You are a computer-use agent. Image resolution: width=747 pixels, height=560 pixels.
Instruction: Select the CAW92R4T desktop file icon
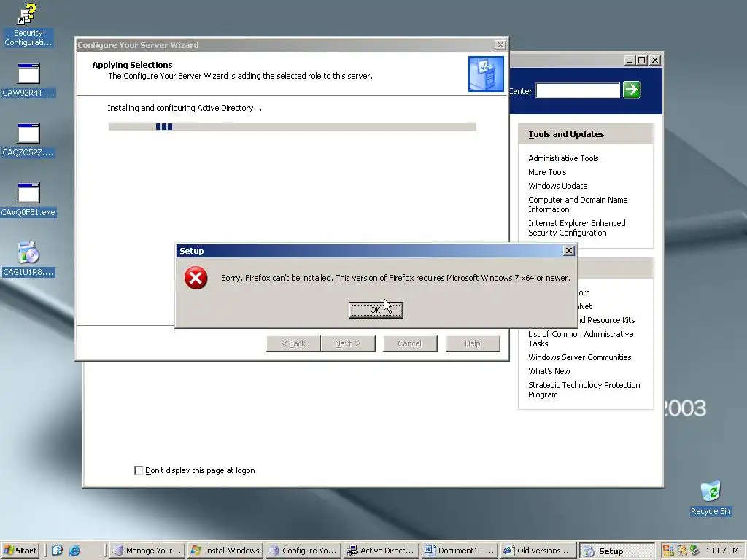[28, 80]
